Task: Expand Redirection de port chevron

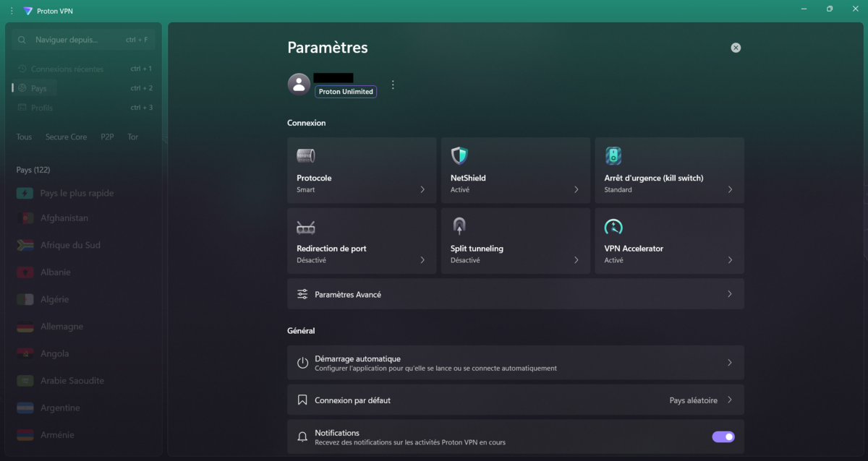Action: 422,260
